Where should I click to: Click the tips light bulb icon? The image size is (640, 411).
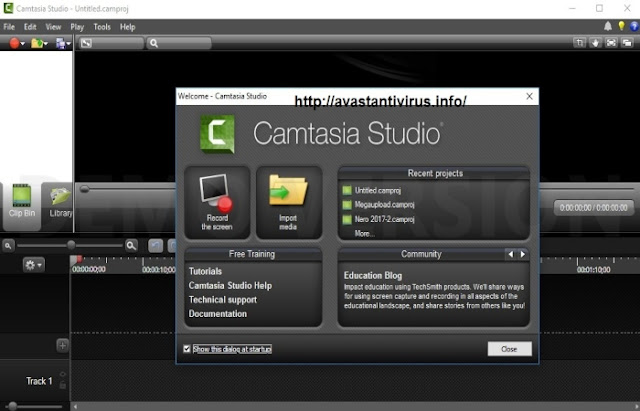click(x=621, y=27)
